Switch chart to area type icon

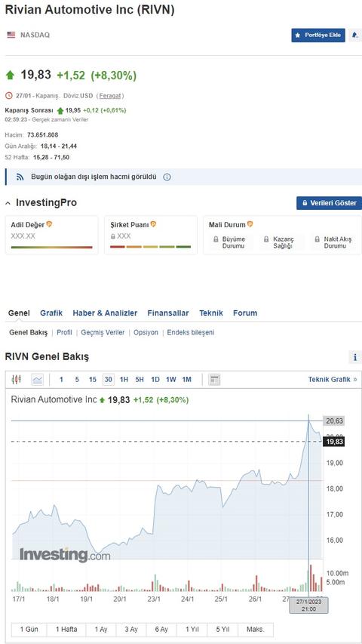point(38,380)
